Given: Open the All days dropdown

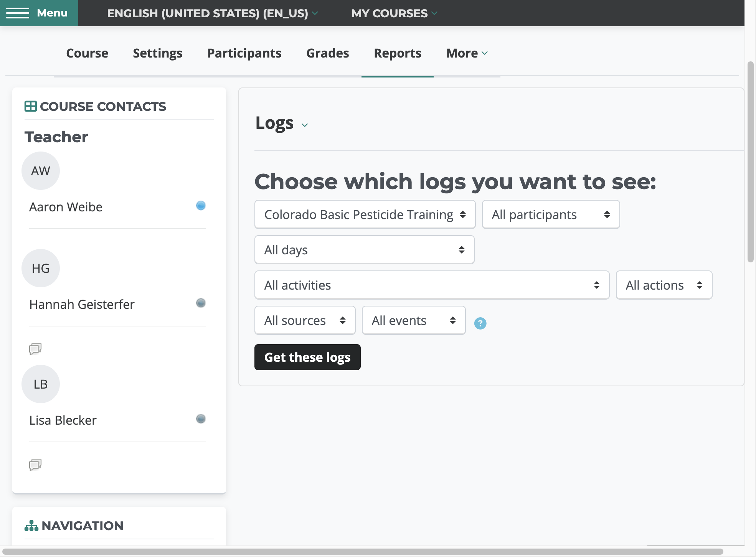Looking at the screenshot, I should pyautogui.click(x=365, y=250).
